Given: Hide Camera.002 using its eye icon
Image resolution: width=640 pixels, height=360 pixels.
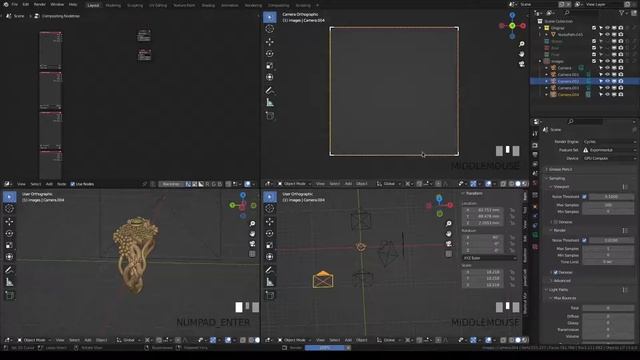Looking at the screenshot, I should [x=607, y=81].
